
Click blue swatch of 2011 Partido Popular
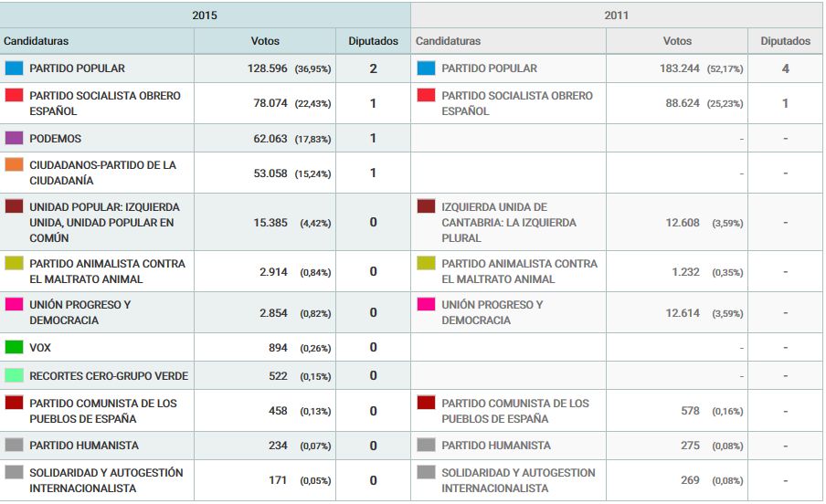tap(426, 68)
